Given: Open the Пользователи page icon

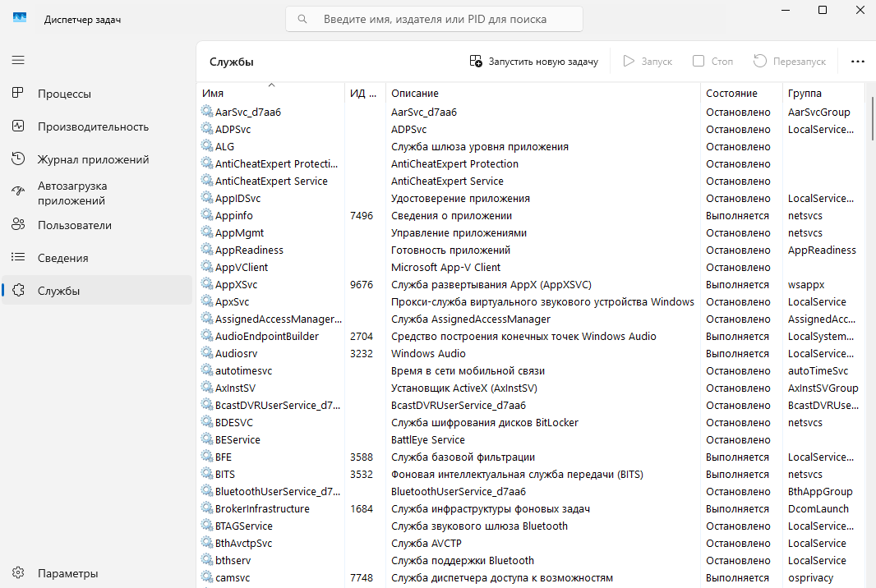Looking at the screenshot, I should [18, 224].
